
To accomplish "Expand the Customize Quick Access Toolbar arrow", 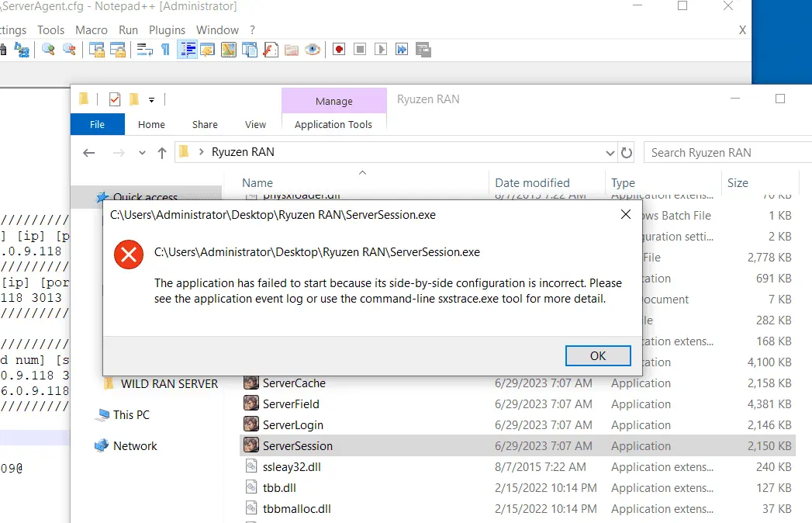I will pyautogui.click(x=152, y=99).
